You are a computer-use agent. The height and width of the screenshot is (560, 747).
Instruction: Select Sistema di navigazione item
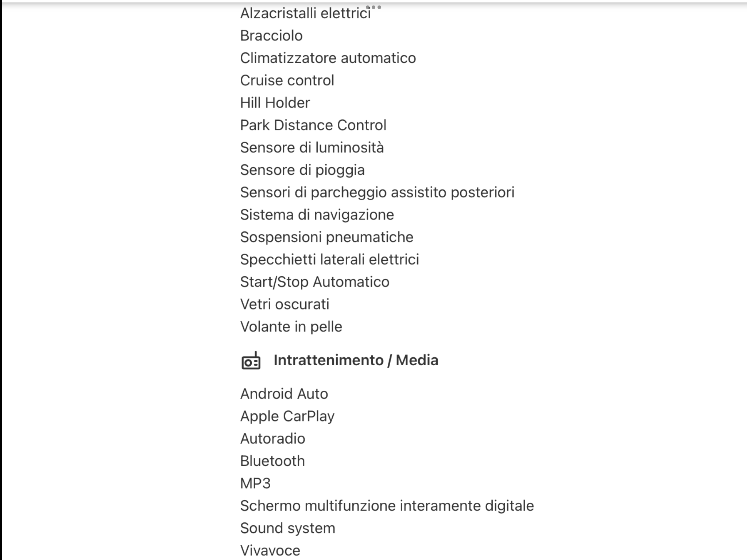point(317,215)
